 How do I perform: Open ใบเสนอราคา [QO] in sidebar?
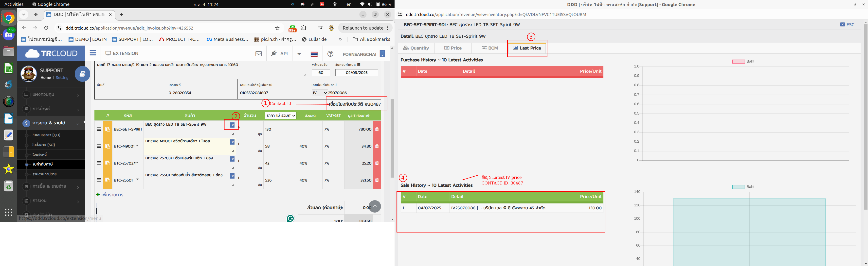click(47, 135)
